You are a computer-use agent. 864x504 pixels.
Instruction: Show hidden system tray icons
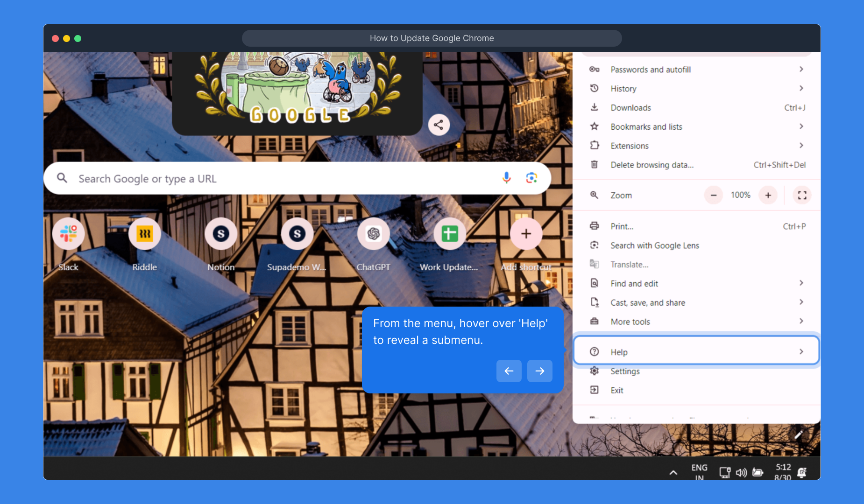[x=673, y=472]
